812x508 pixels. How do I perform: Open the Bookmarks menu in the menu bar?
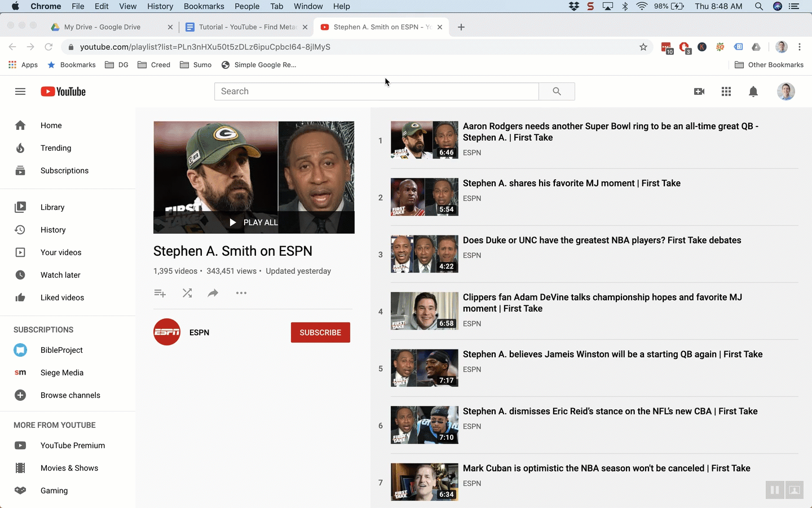tap(204, 6)
